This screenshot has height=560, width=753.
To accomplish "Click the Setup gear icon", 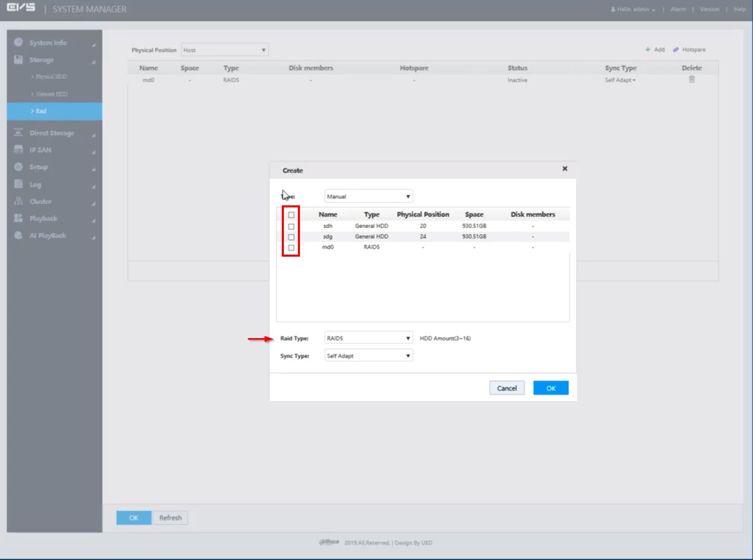I will click(x=19, y=167).
